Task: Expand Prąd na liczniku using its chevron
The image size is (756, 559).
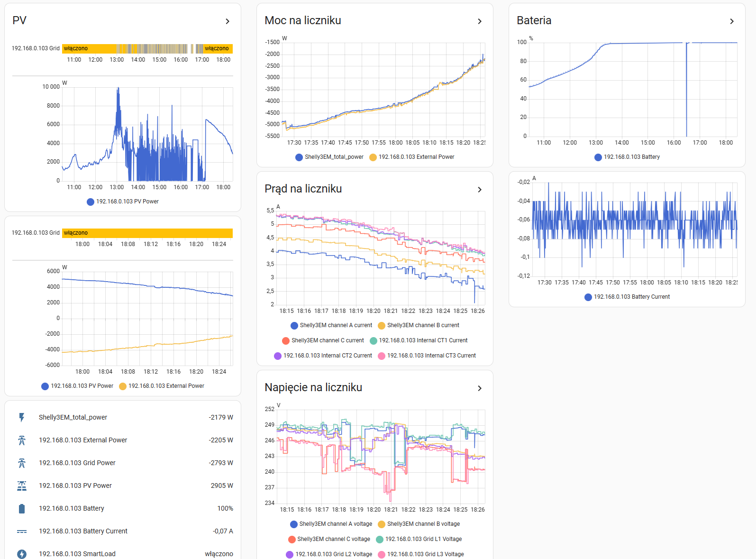Action: click(x=480, y=190)
